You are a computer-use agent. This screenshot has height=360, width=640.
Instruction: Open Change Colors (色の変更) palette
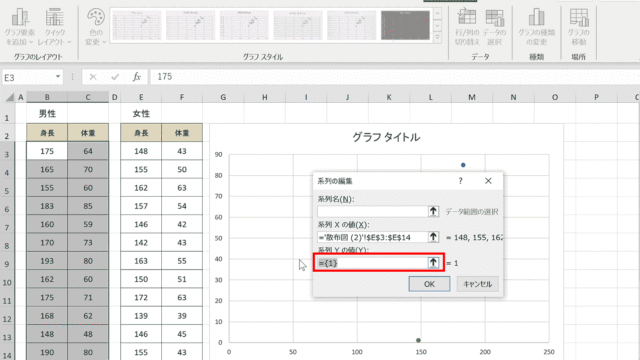pyautogui.click(x=96, y=26)
